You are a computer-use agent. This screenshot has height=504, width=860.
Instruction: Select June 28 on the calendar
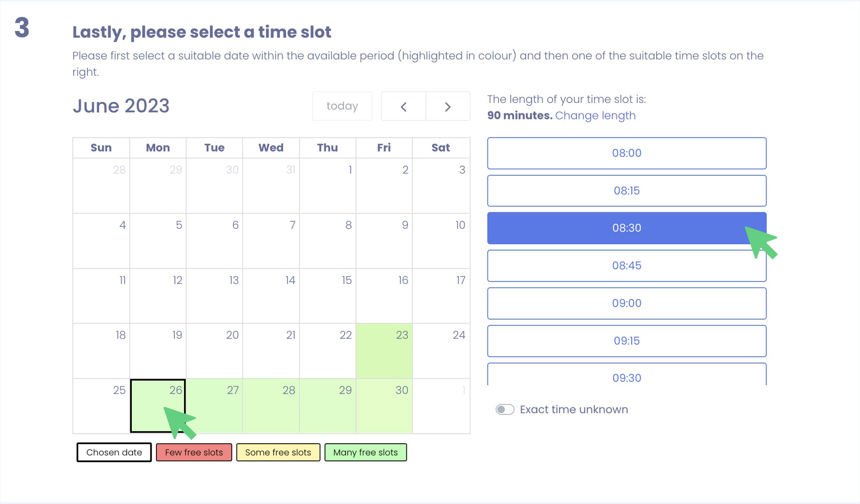(x=271, y=405)
